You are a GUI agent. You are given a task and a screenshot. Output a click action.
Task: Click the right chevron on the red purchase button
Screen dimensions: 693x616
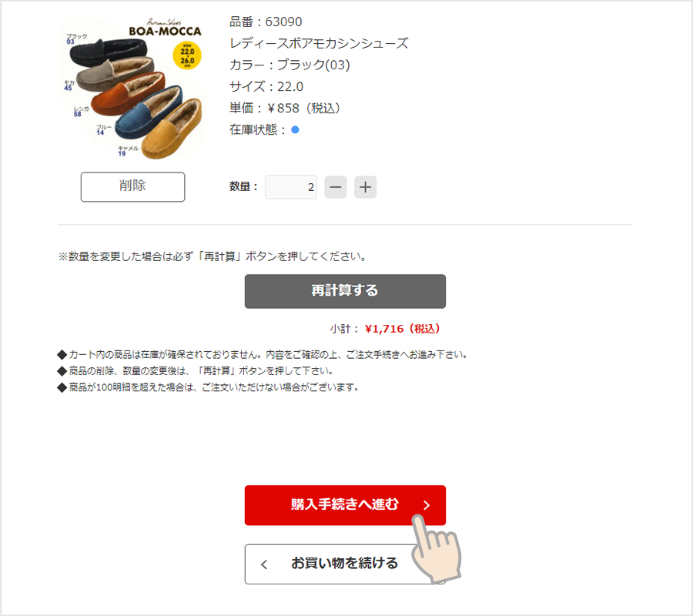pos(427,505)
